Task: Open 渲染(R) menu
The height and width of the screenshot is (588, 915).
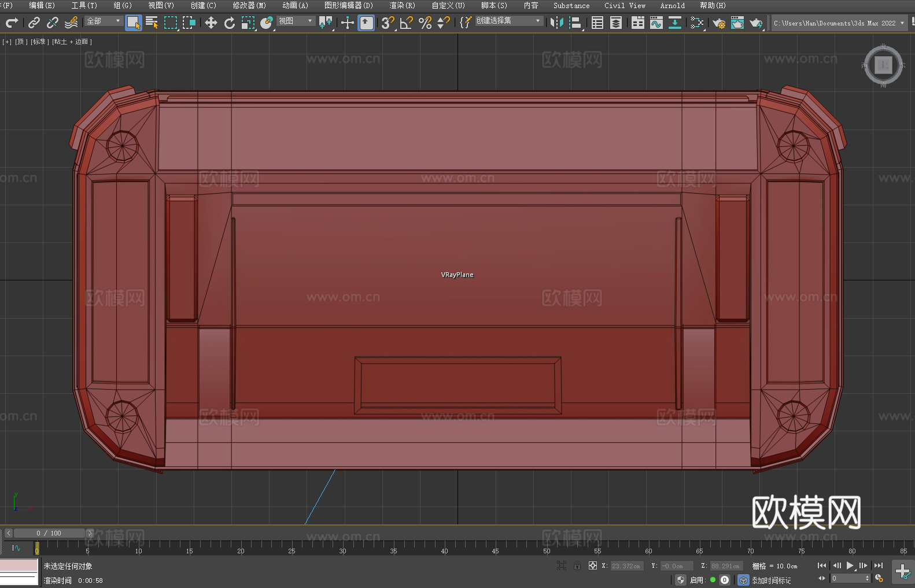Action: pyautogui.click(x=403, y=5)
